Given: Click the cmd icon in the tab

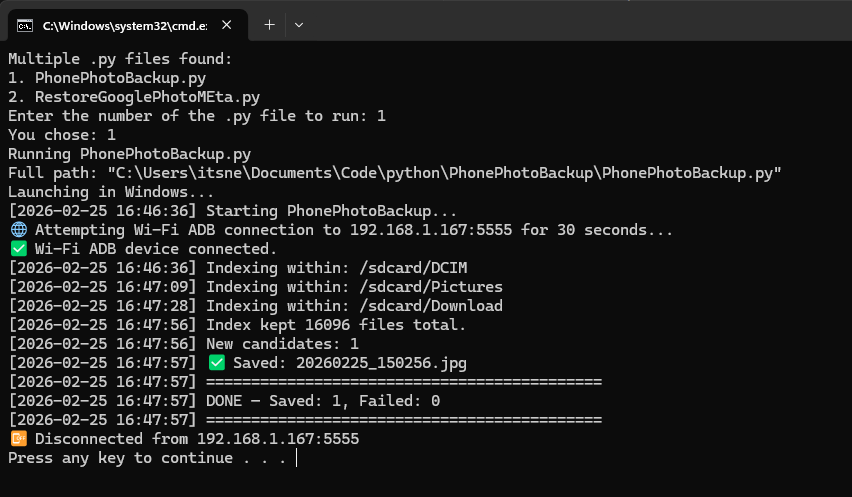Looking at the screenshot, I should tap(25, 25).
